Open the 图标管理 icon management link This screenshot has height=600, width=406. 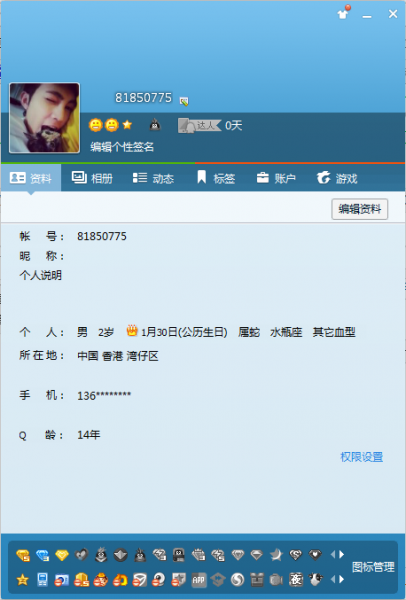(x=373, y=567)
